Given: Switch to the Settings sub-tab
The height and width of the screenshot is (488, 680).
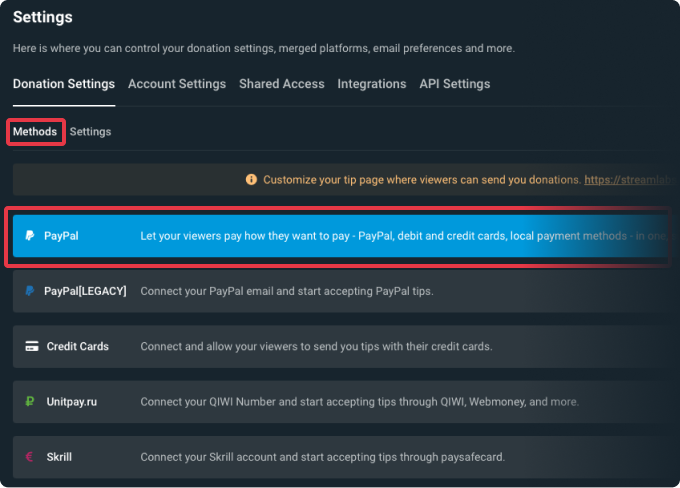Looking at the screenshot, I should [90, 131].
